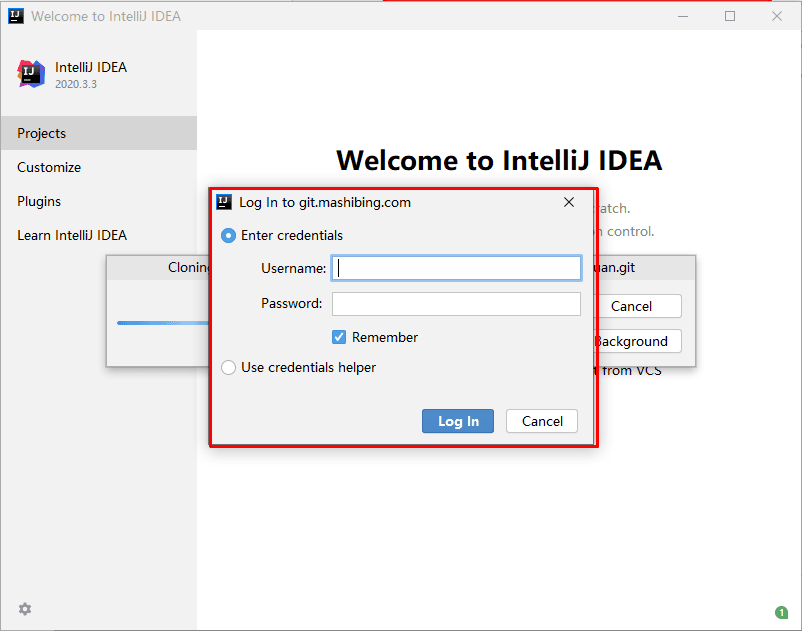Uncheck the Remember checkbox
The width and height of the screenshot is (802, 631).
tap(339, 337)
